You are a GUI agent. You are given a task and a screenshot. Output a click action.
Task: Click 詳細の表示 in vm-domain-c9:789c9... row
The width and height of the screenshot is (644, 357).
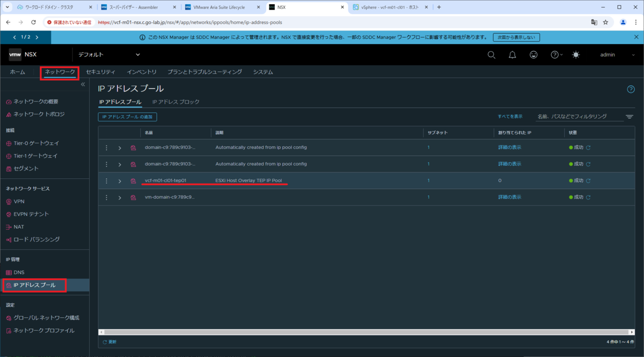coord(509,197)
